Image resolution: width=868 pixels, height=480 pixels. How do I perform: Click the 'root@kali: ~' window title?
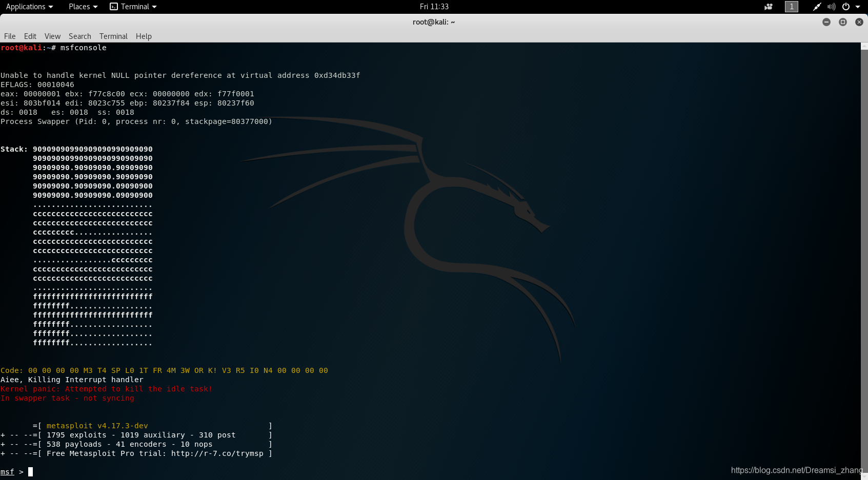click(434, 22)
